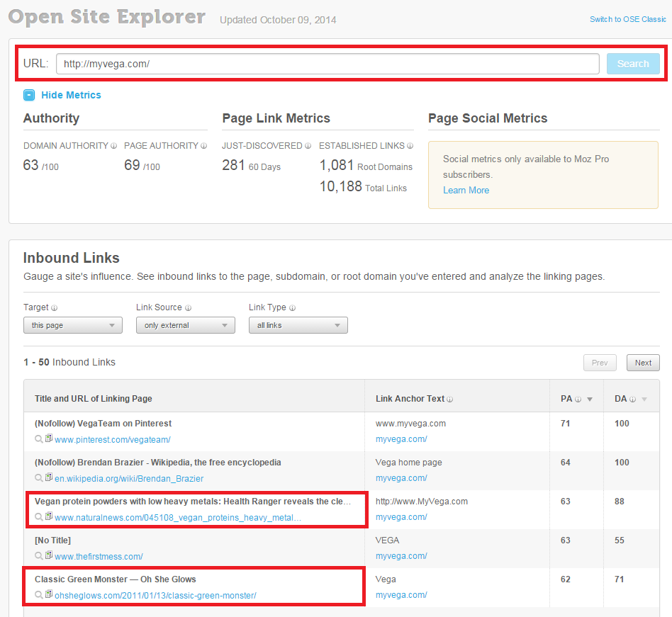Click page icon for naturalnews.com row
The width and height of the screenshot is (672, 617).
click(49, 516)
